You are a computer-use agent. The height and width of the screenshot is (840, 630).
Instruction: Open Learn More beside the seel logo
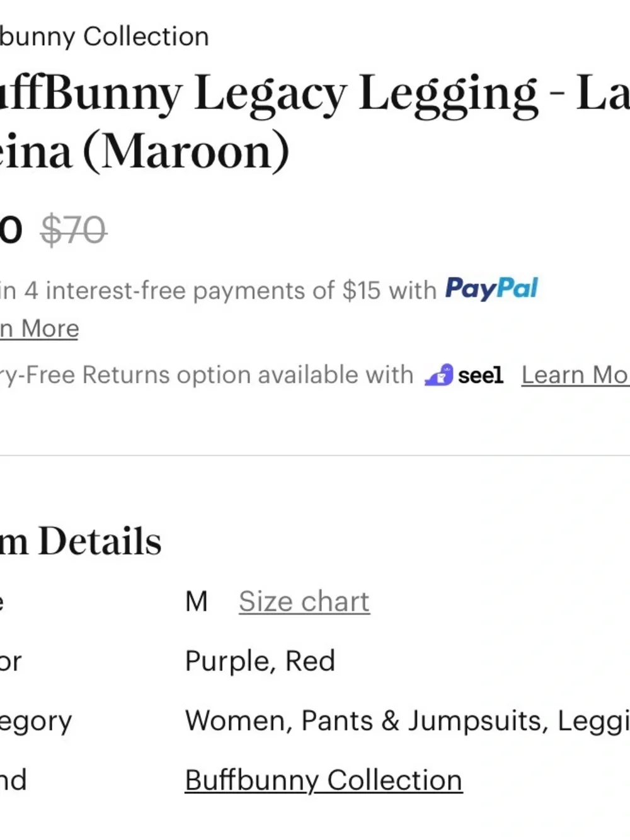(575, 375)
